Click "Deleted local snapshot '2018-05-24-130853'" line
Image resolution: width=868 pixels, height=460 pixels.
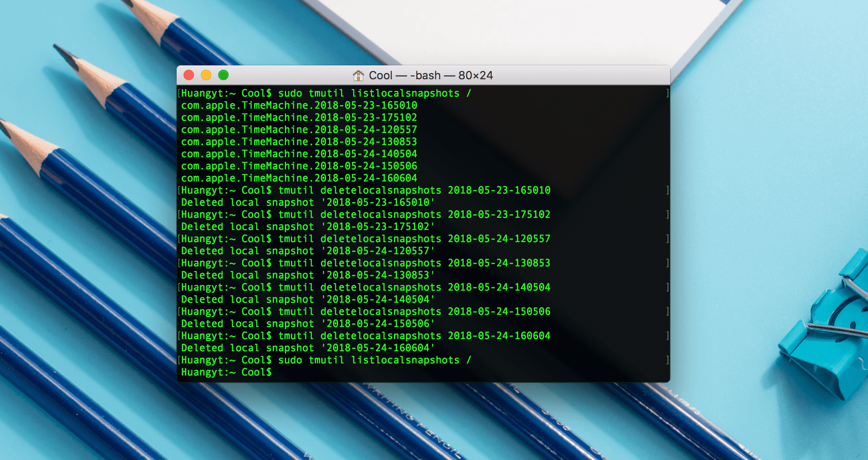coord(308,275)
